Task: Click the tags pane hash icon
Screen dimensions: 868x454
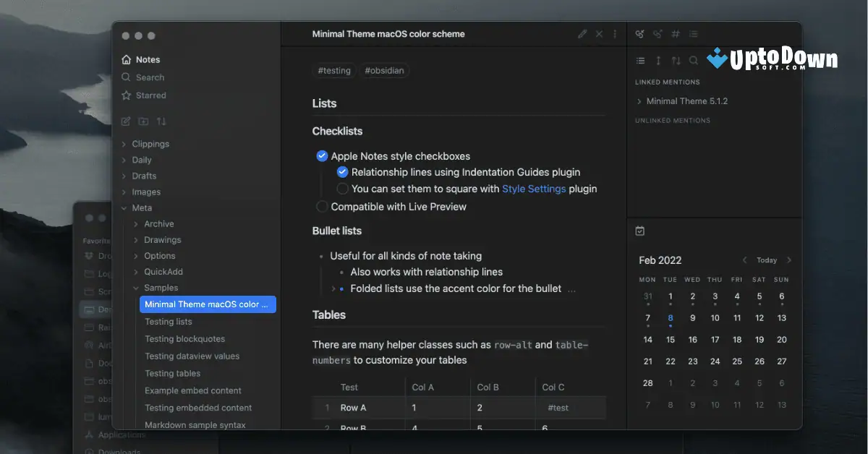Action: 675,33
